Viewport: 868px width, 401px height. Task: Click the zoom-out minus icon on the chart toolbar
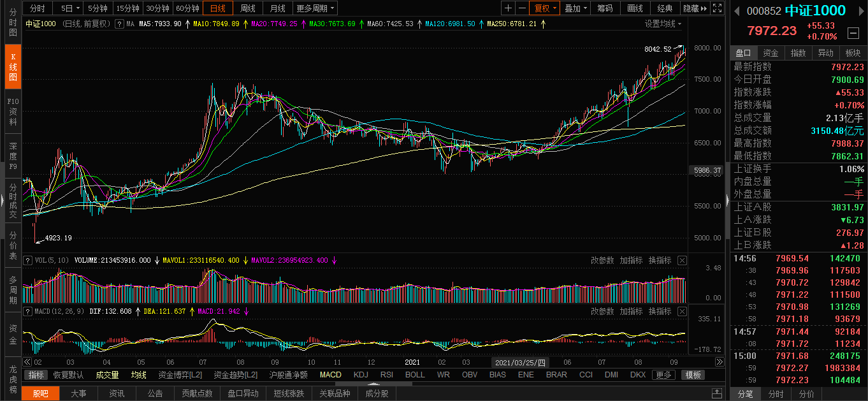coord(522,8)
